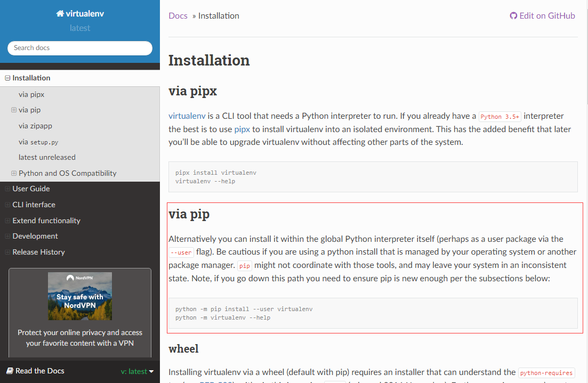Open via zipapp sidebar item

point(35,126)
